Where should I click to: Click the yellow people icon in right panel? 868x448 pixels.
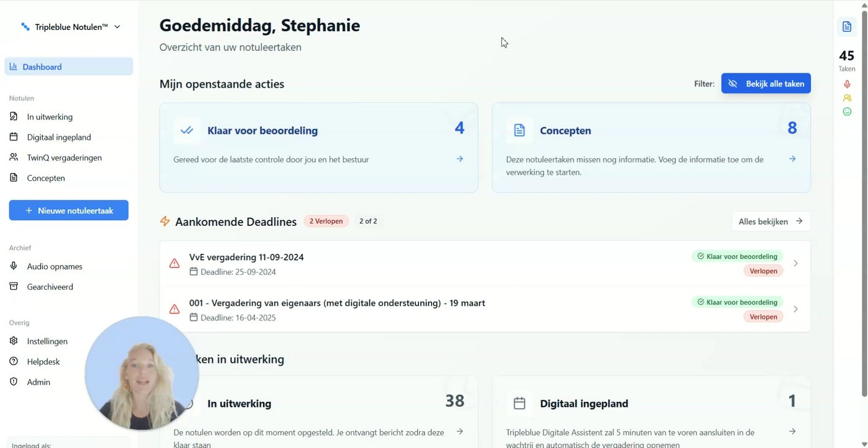click(x=847, y=98)
